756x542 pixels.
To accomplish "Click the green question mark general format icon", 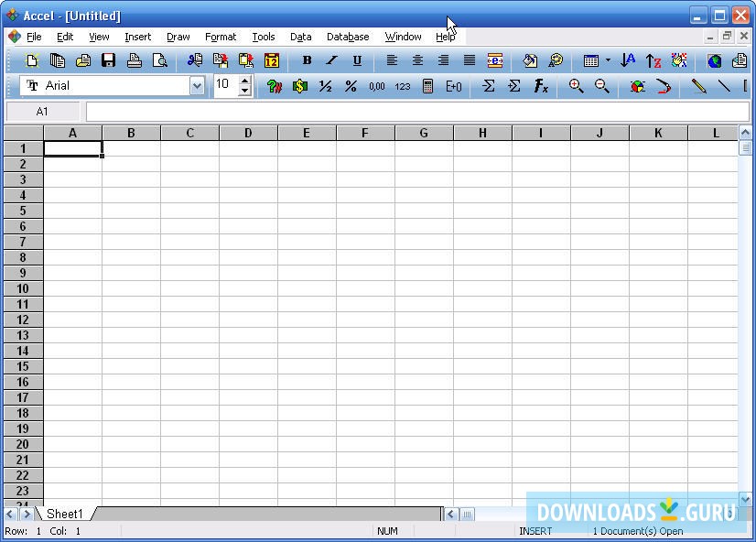I will [x=275, y=86].
